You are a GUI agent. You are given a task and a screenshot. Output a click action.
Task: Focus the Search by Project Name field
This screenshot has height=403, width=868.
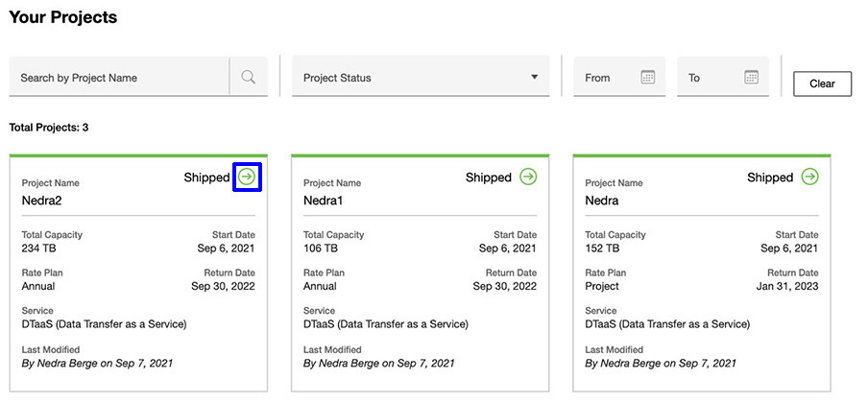click(118, 78)
